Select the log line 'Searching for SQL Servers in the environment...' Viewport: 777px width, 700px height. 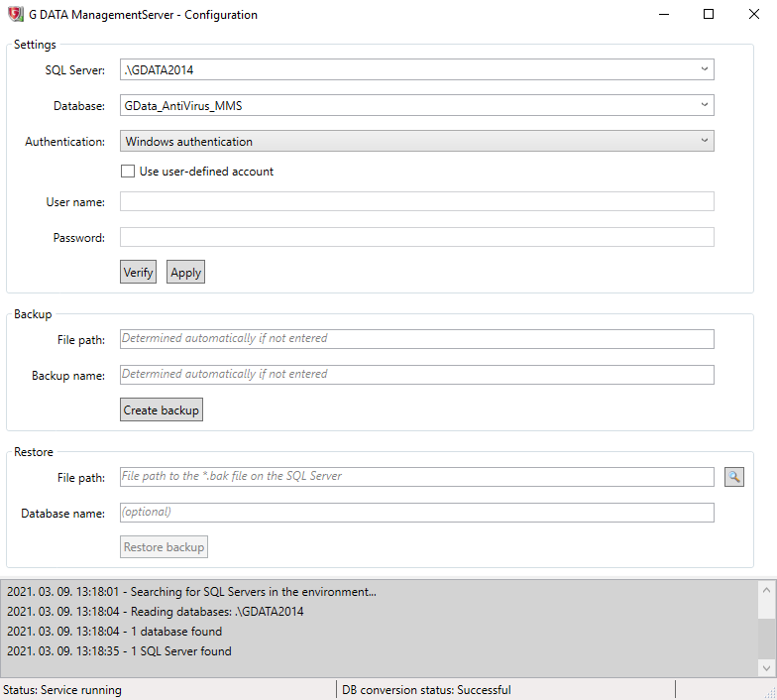tap(192, 591)
